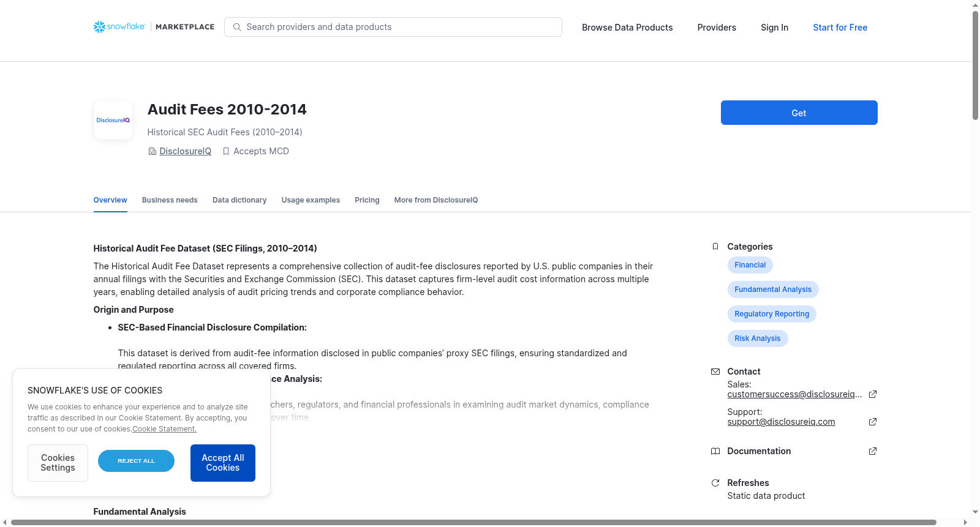Click the customersuccess sales email link
This screenshot has width=980, height=527.
pos(795,394)
